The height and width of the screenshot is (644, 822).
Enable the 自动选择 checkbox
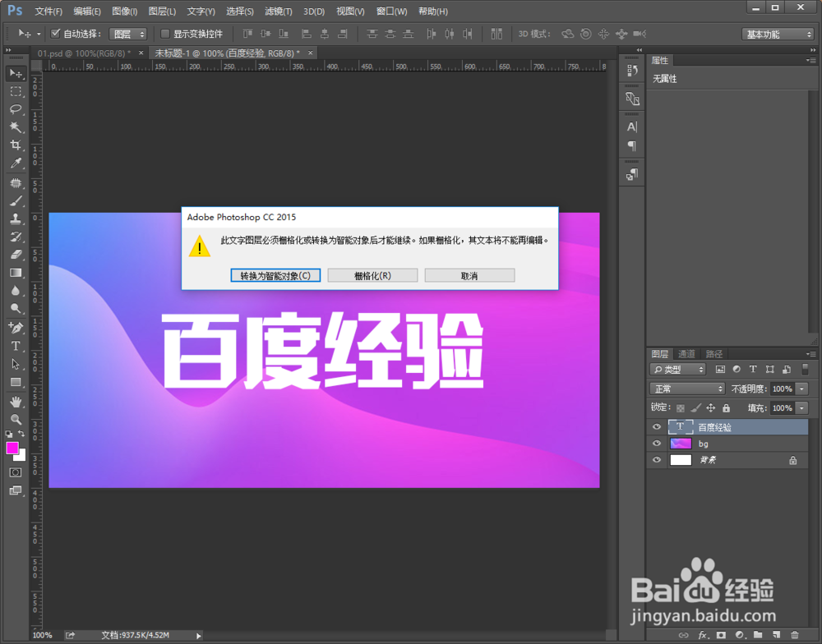(x=55, y=34)
